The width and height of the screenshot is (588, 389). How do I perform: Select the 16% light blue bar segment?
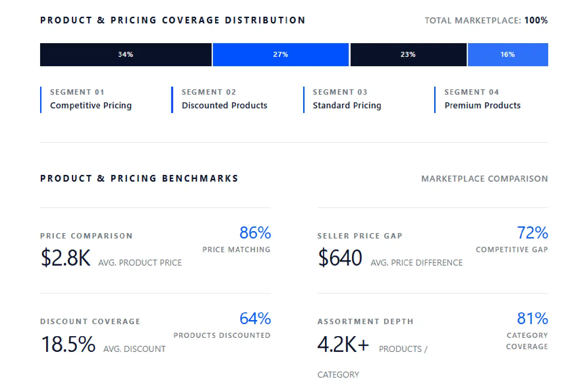click(508, 55)
